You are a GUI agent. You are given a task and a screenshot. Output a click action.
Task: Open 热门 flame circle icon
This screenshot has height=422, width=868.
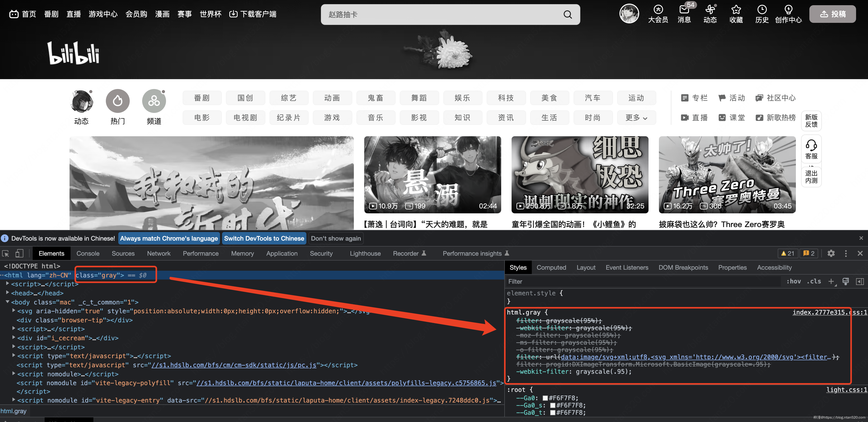(118, 101)
